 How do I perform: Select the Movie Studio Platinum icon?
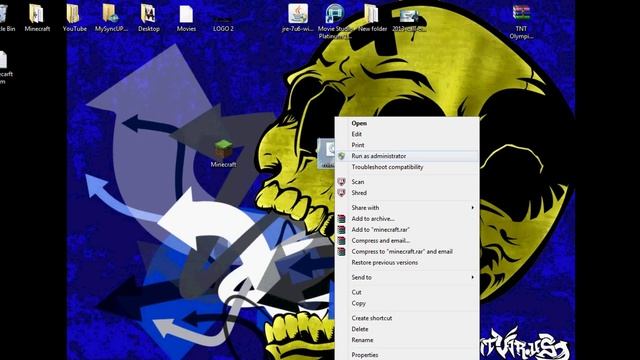335,14
